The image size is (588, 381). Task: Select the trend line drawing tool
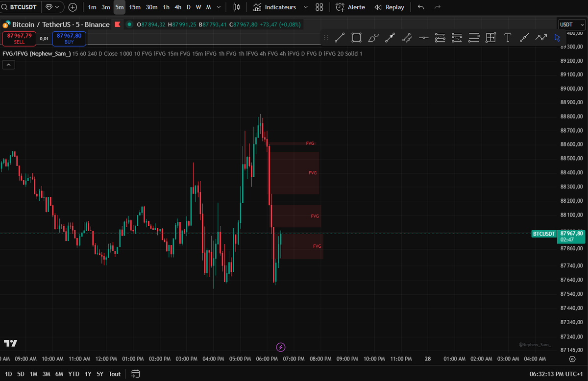click(x=340, y=37)
